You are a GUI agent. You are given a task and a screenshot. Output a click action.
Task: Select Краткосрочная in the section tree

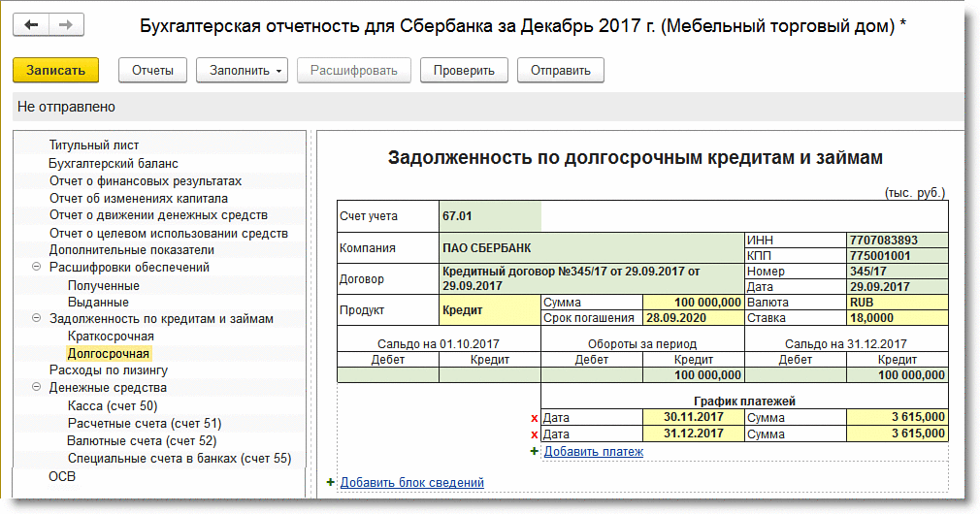[111, 336]
